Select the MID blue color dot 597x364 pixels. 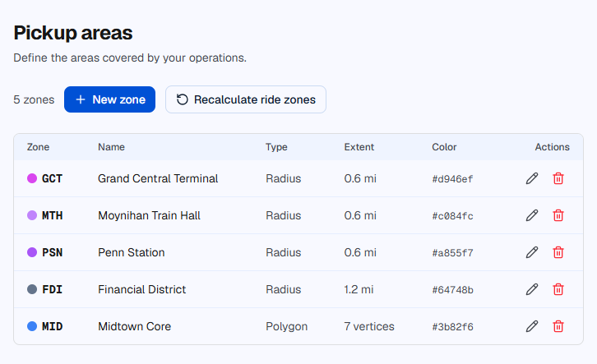pos(32,326)
